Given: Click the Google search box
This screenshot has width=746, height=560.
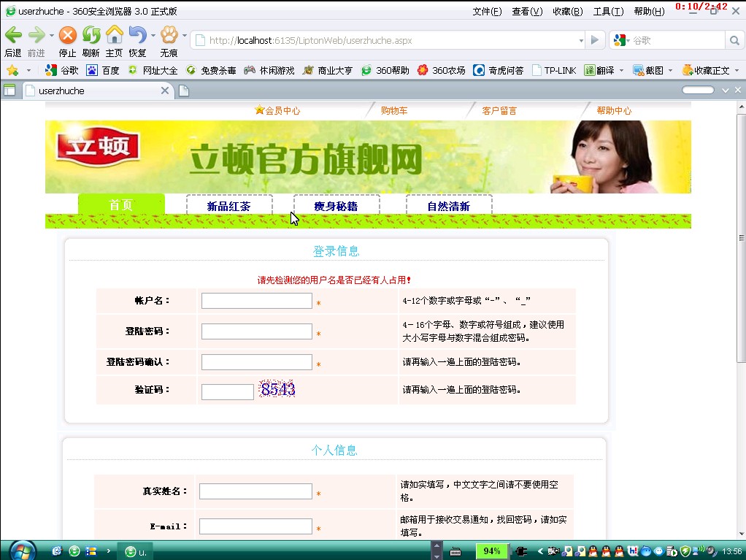Looking at the screenshot, I should tap(677, 41).
